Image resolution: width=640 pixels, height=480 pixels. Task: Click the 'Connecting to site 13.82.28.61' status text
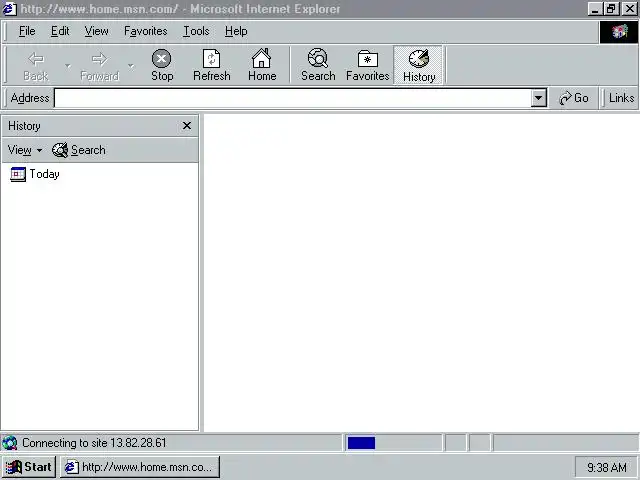click(94, 443)
